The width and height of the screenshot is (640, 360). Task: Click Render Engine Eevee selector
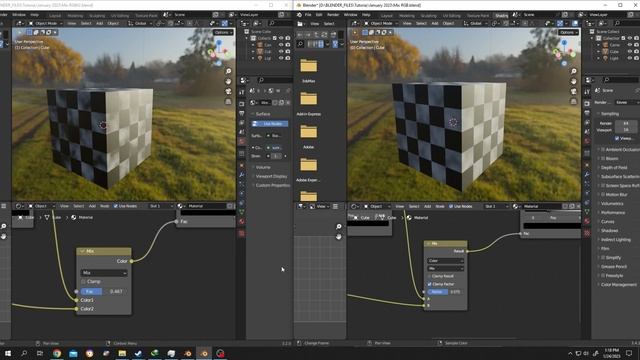[627, 102]
